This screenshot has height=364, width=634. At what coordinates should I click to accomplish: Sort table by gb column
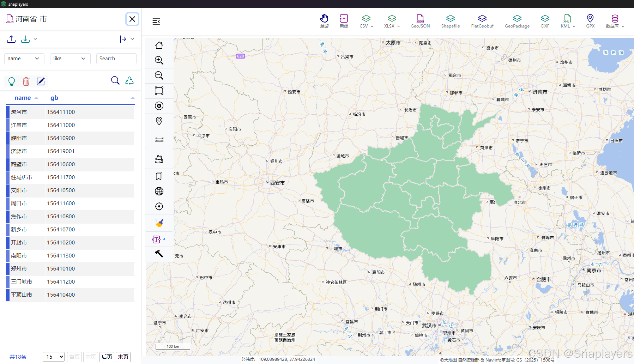[54, 98]
